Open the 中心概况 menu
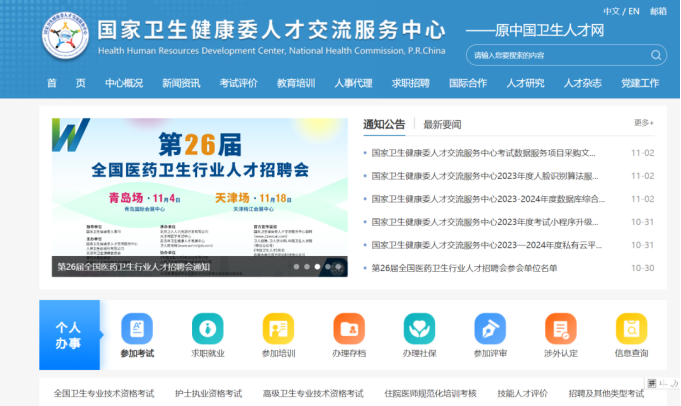 point(124,83)
